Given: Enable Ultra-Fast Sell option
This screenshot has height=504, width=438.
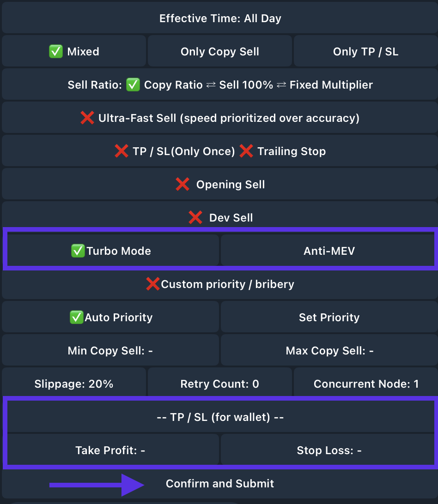Looking at the screenshot, I should pyautogui.click(x=220, y=118).
